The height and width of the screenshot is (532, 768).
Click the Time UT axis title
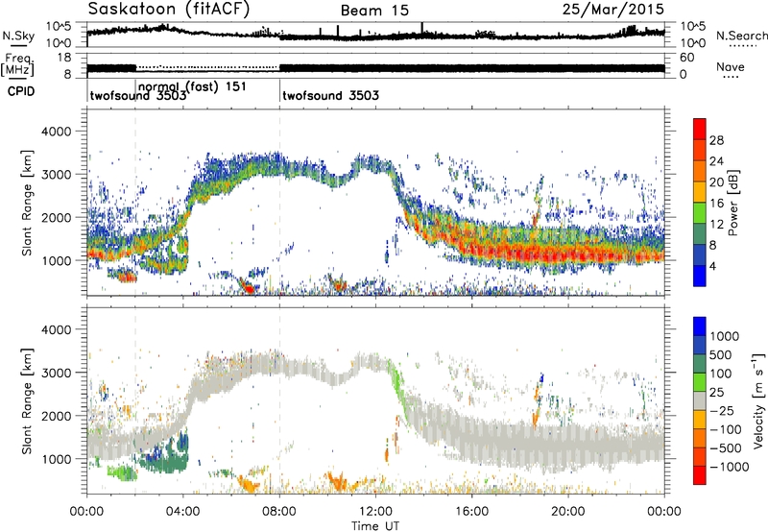[375, 525]
